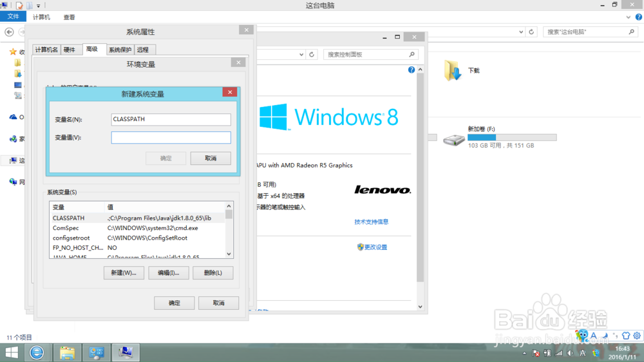Click the 变量值 input field

pos(171,138)
